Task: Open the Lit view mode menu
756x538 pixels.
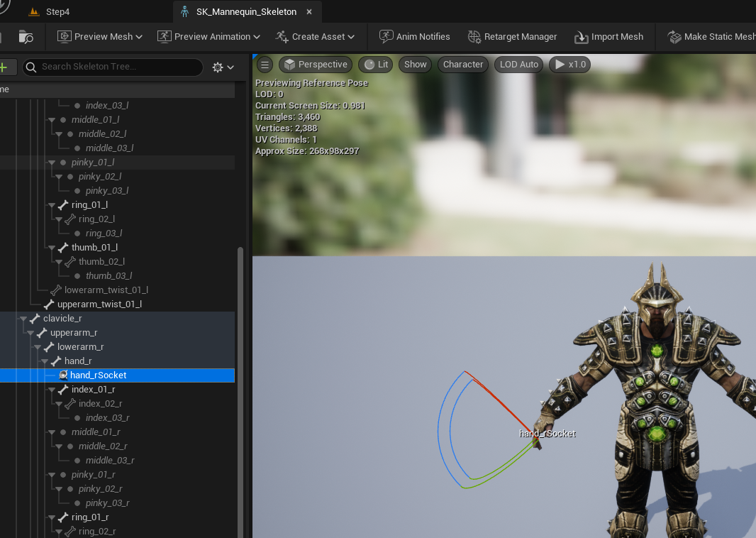Action: [376, 64]
